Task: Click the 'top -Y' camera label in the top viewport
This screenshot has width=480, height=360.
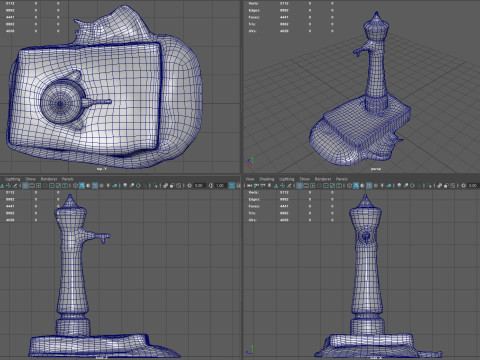Action: click(x=102, y=169)
